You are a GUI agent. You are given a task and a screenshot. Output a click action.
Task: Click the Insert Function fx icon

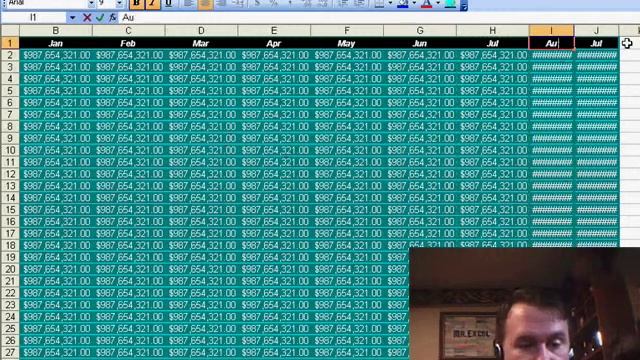[113, 18]
